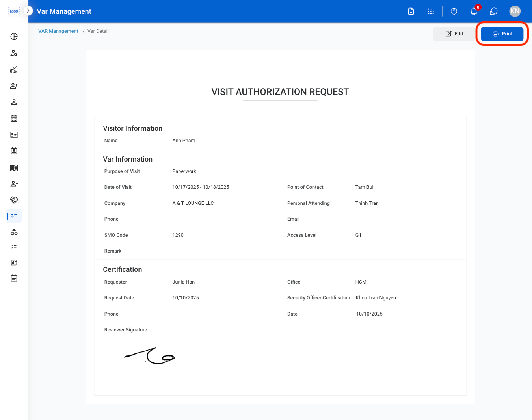Click the Var Information section heading
Viewport: 532px width, 420px height.
[128, 159]
